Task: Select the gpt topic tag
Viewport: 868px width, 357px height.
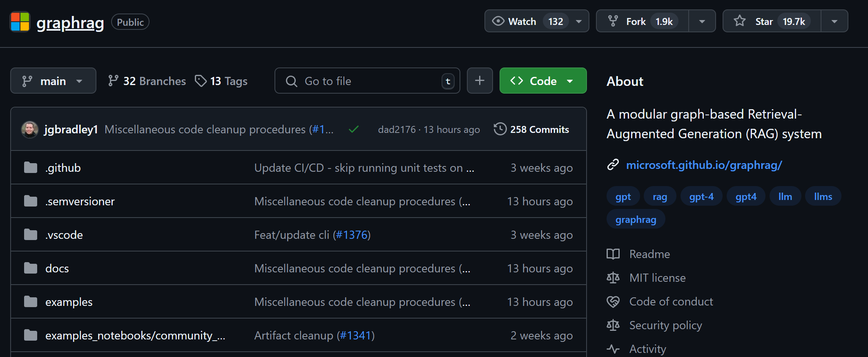Action: pos(623,197)
